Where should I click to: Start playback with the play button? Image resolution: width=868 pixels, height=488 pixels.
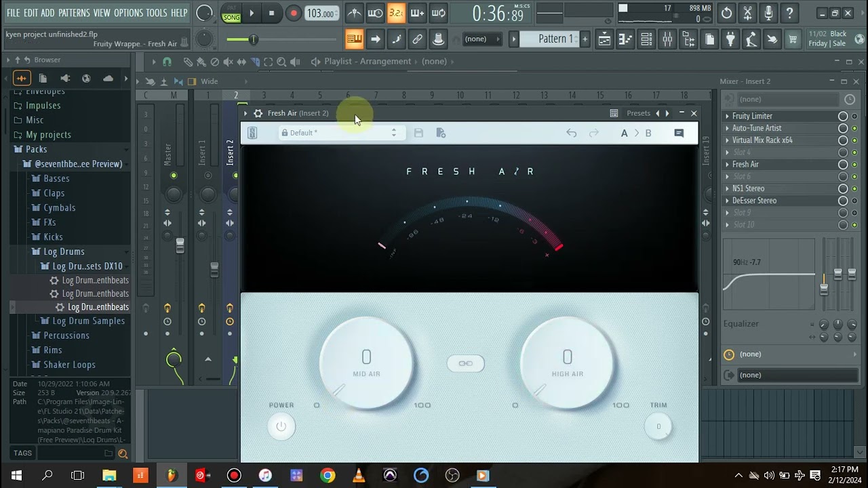252,13
